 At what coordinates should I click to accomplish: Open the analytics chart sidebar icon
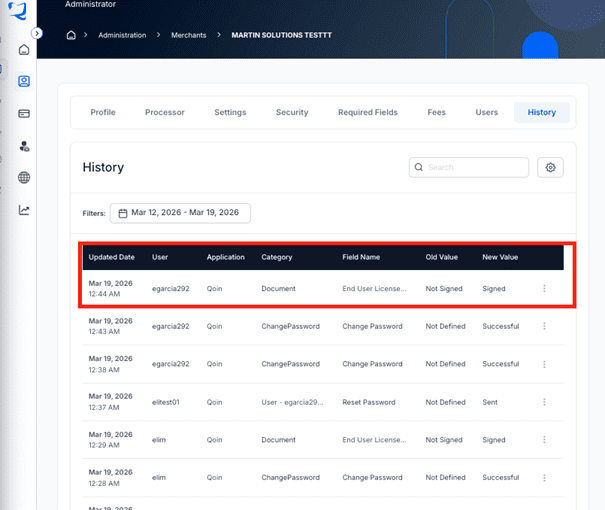coord(24,210)
